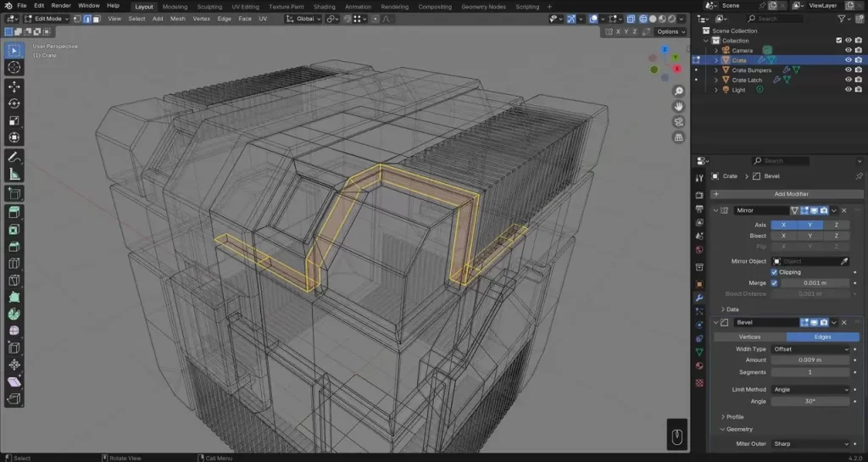The image size is (868, 462).
Task: Click the hand pan view icon
Action: 679,106
